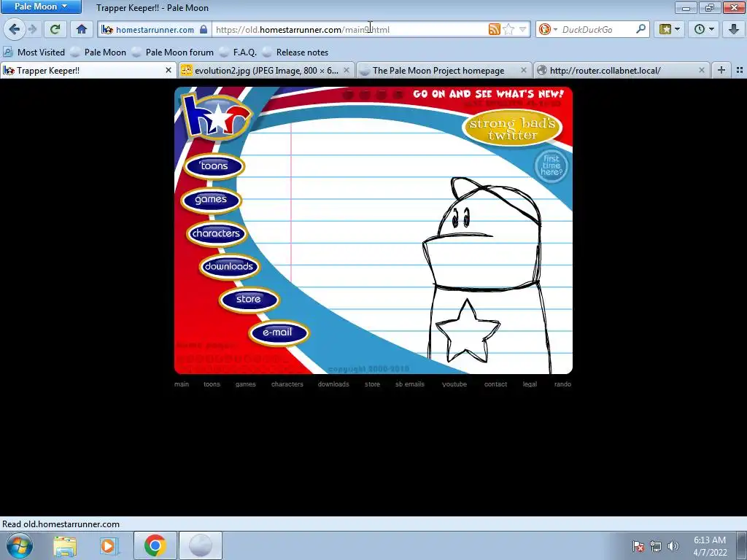Open the volume speaker tray icon

(x=673, y=545)
